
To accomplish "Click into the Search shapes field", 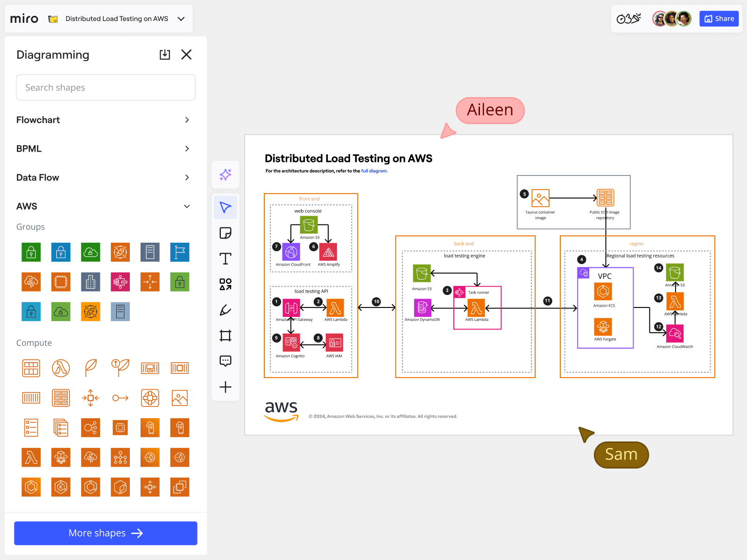I will (x=106, y=87).
